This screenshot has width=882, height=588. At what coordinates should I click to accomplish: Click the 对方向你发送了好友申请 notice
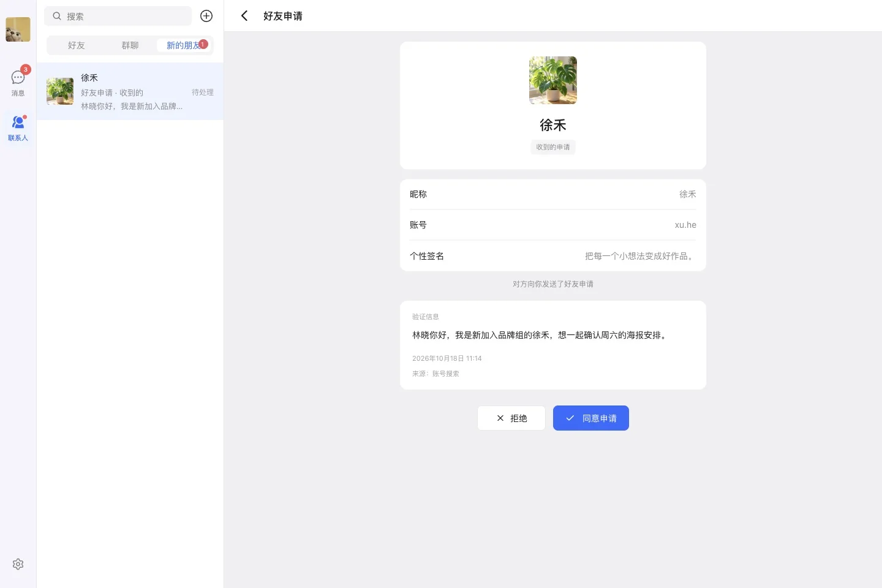pyautogui.click(x=553, y=284)
